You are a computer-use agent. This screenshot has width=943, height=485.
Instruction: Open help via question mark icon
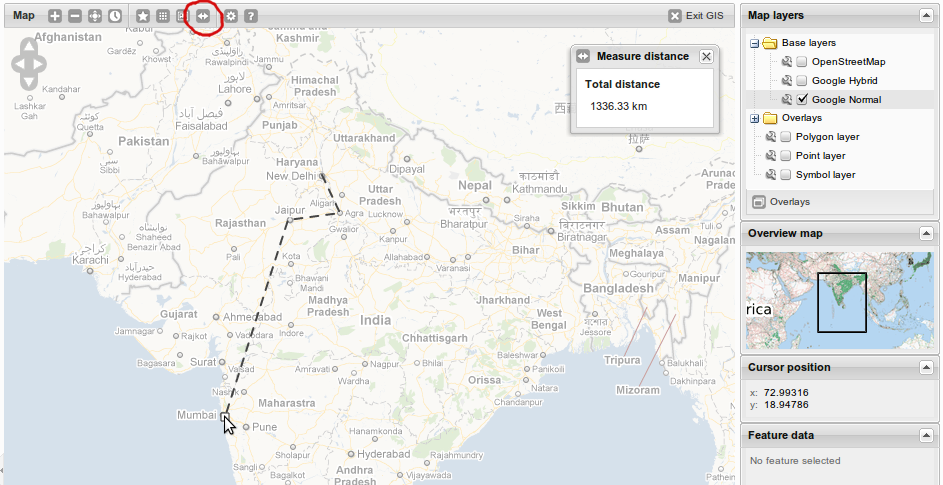tap(251, 16)
